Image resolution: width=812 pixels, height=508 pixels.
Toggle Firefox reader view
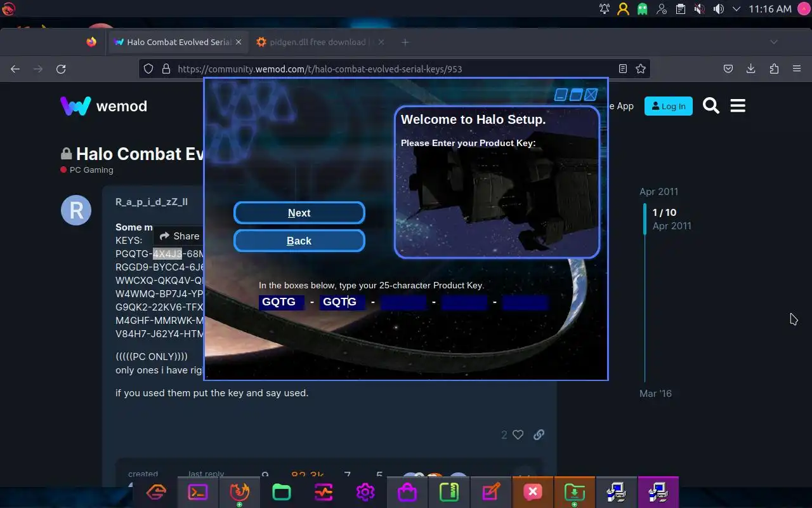pyautogui.click(x=623, y=69)
